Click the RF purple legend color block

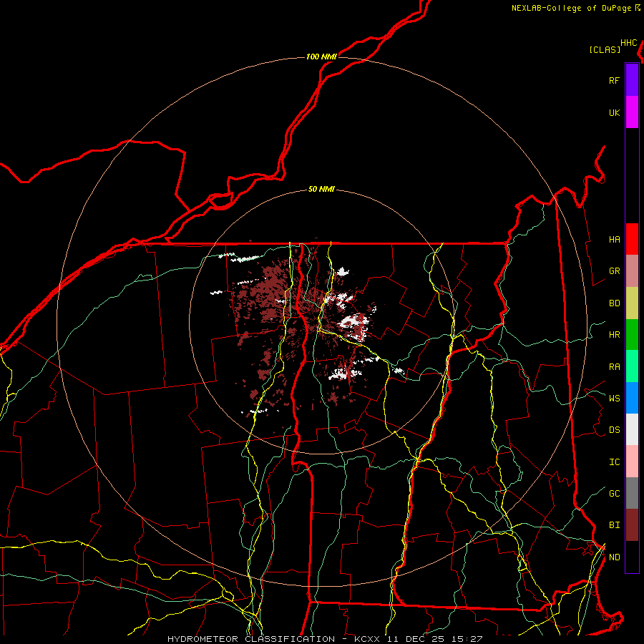(632, 80)
